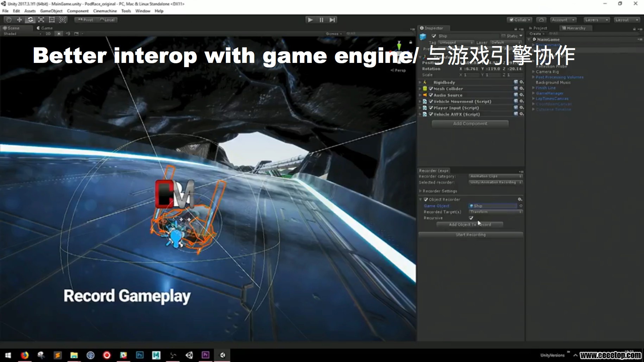Viewport: 644px width, 362px height.
Task: Disable the Mesh Collider component checkbox
Action: pos(431,89)
